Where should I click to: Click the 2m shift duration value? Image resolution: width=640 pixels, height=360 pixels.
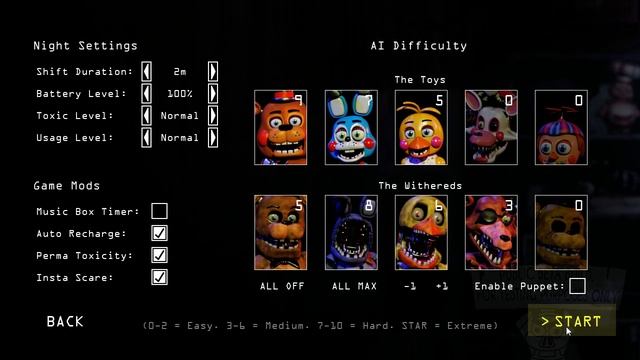coord(180,72)
